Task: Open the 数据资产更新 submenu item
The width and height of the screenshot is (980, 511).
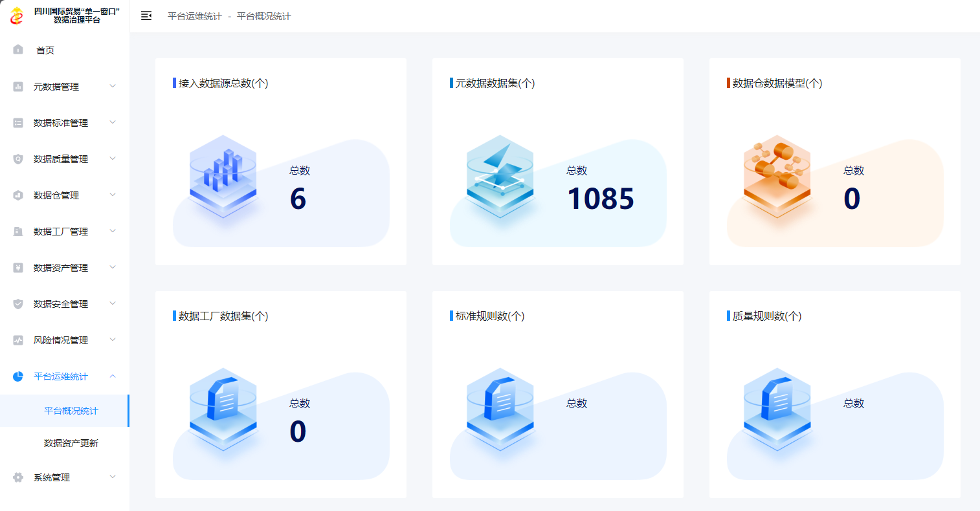Action: [x=71, y=443]
